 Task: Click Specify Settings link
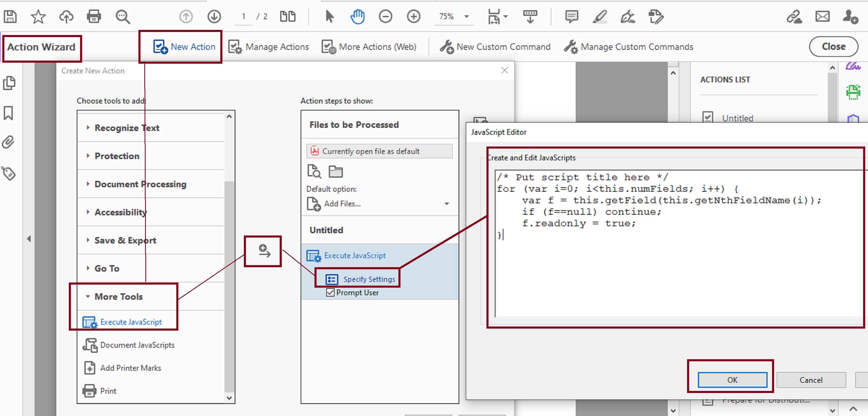coord(369,279)
